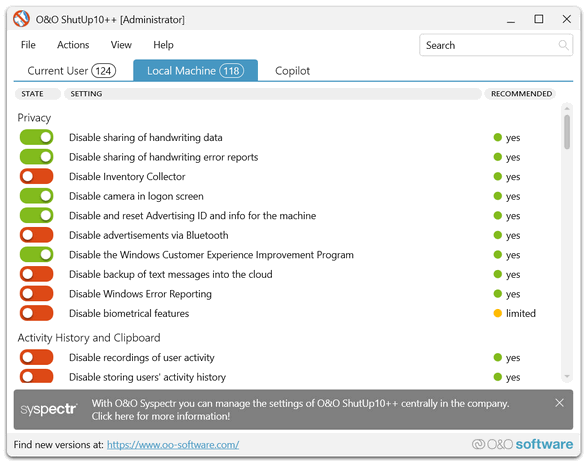Click green recommended dot for Inventory Collector
Viewport: 588px width, 464px height.
(498, 176)
